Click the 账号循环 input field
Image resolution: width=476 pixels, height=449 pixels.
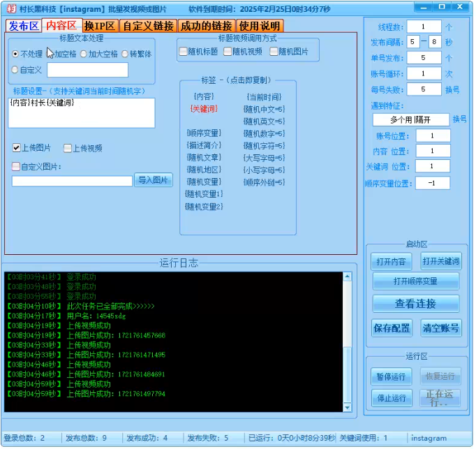point(424,73)
